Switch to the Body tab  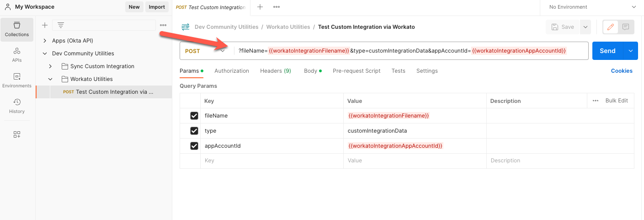(x=313, y=71)
